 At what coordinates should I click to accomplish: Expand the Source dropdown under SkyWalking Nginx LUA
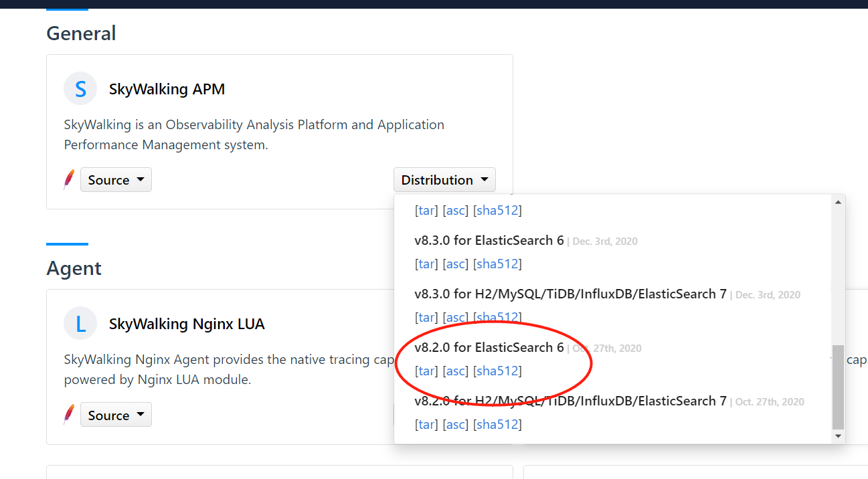coord(116,415)
